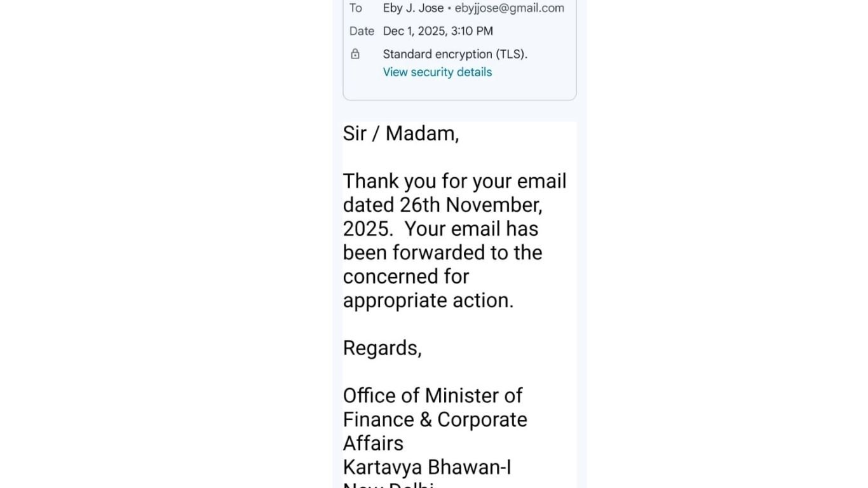Image resolution: width=868 pixels, height=488 pixels.
Task: Click recipient name Eby J. Jose
Action: (x=413, y=8)
